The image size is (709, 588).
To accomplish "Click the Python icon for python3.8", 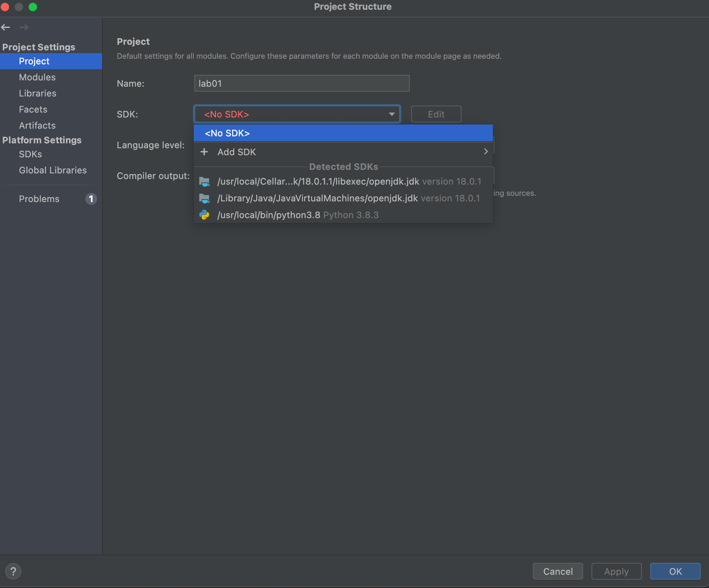I will click(204, 215).
